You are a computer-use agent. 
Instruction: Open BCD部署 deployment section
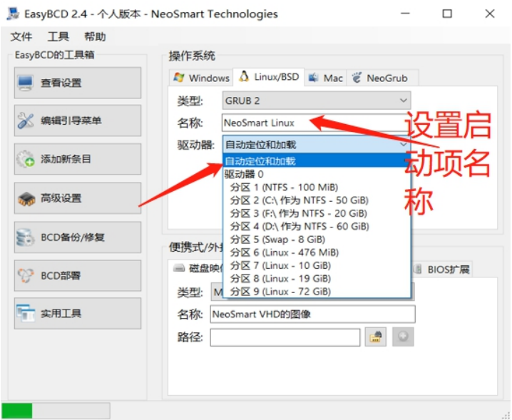click(78, 275)
